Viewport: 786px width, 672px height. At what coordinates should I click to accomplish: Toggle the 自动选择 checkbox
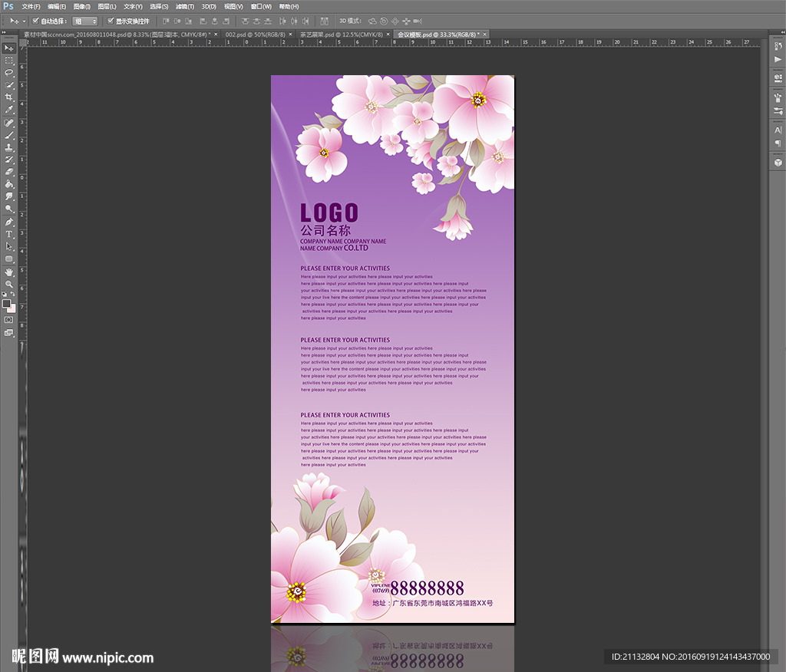pyautogui.click(x=35, y=21)
